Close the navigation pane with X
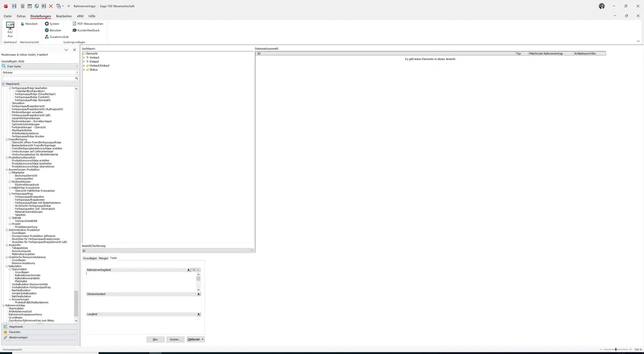Screen dimensions: 644x354 pos(74,49)
